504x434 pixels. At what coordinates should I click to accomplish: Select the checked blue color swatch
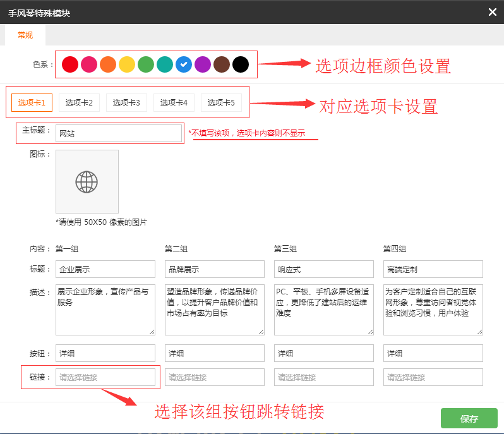coord(183,64)
